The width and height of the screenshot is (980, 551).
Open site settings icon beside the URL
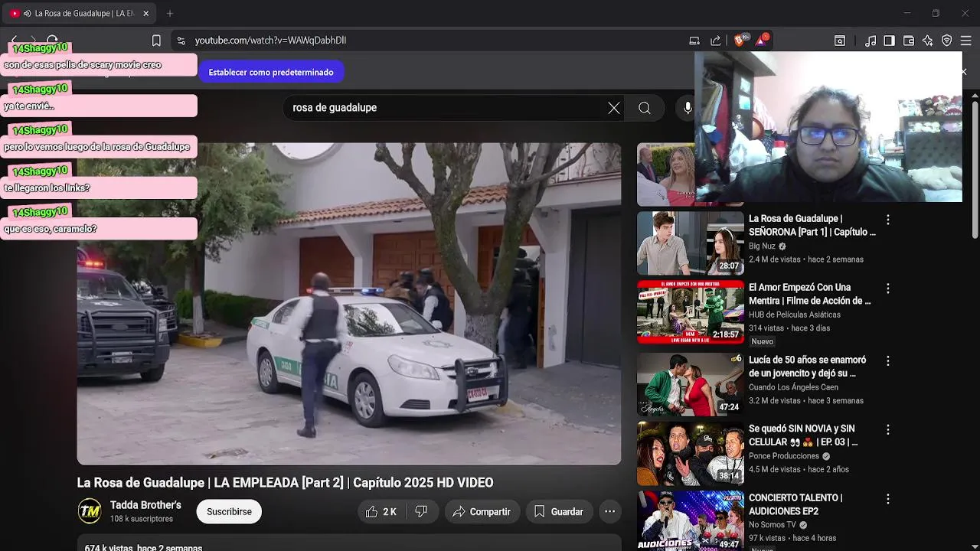(181, 41)
